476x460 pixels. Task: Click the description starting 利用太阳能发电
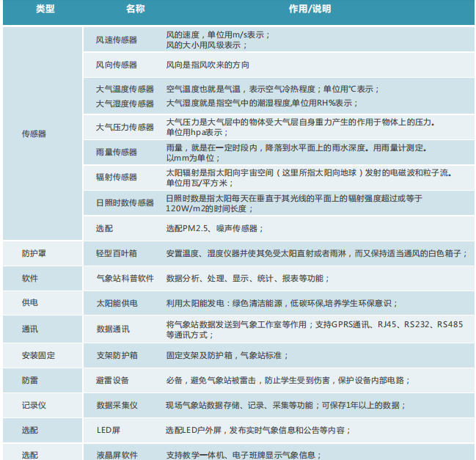pos(282,303)
